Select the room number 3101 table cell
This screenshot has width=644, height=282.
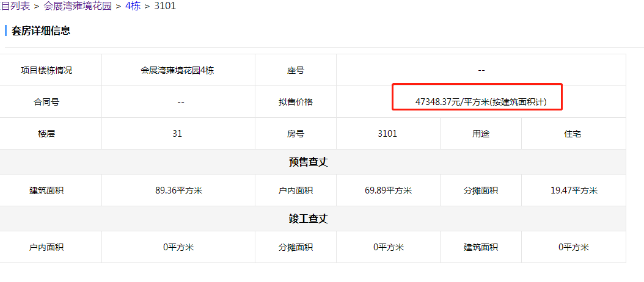click(387, 134)
